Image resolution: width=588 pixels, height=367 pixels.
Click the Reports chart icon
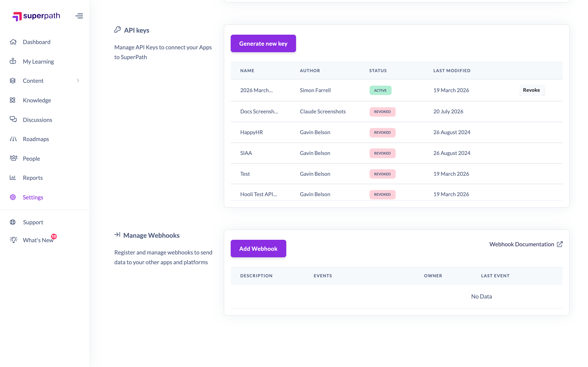point(13,178)
